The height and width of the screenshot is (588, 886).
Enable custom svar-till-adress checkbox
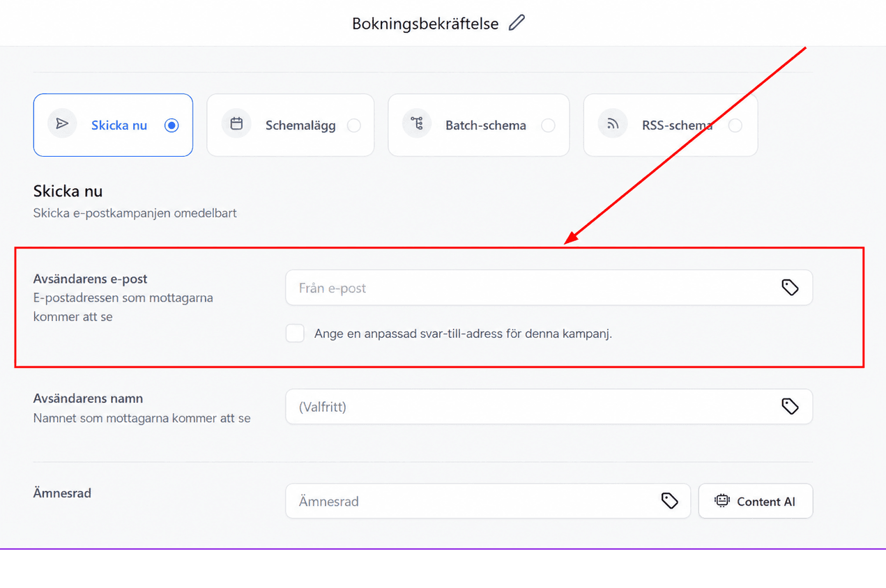click(x=296, y=333)
